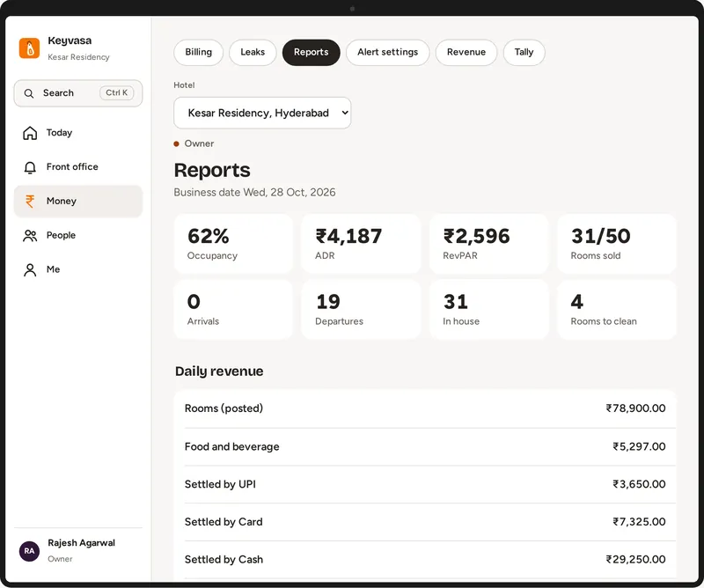The image size is (704, 588).
Task: Open Front office section
Action: (78, 167)
